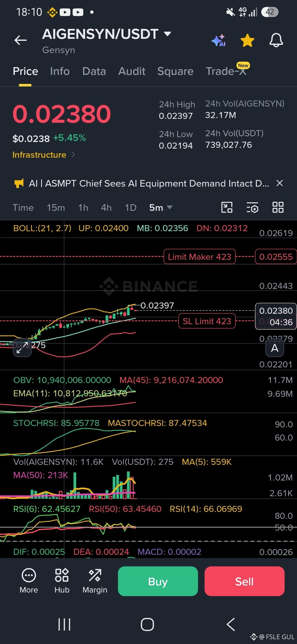Click the current price 0.02380 countdown tag
This screenshot has width=297, height=644.
coord(276,316)
